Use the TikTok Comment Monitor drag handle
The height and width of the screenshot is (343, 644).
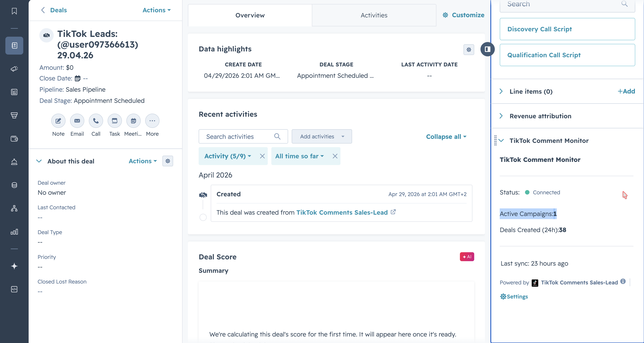tap(495, 140)
